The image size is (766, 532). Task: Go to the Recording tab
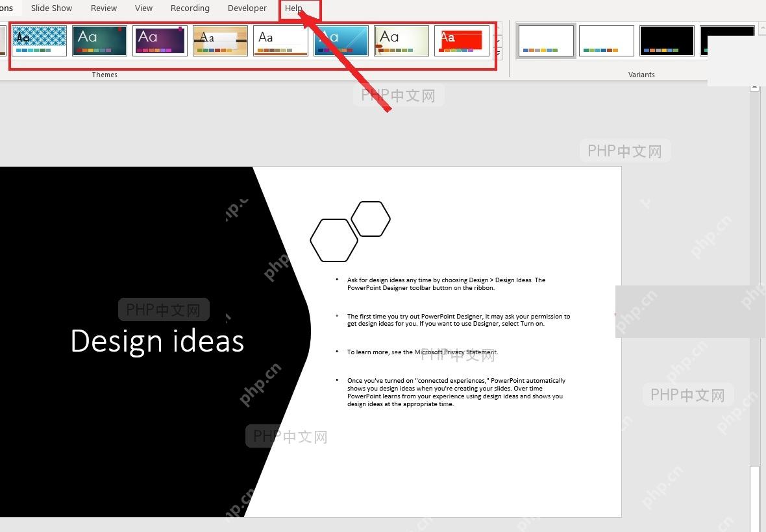tap(190, 8)
